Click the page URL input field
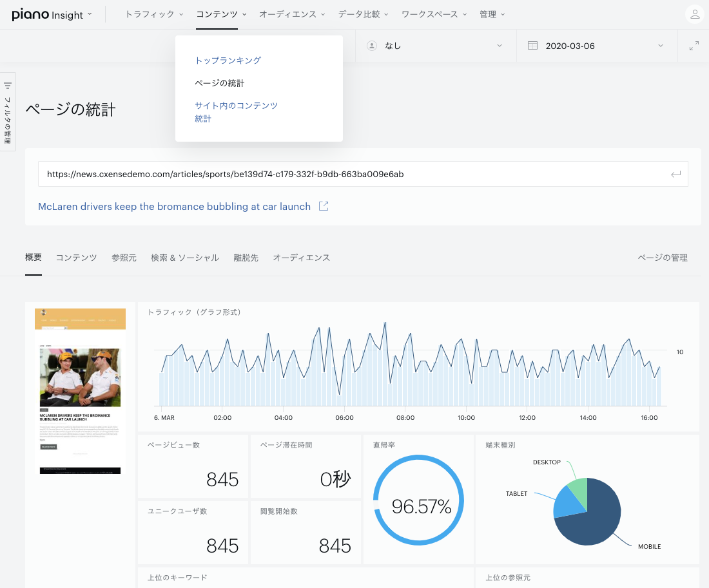This screenshot has width=709, height=588. 353,174
